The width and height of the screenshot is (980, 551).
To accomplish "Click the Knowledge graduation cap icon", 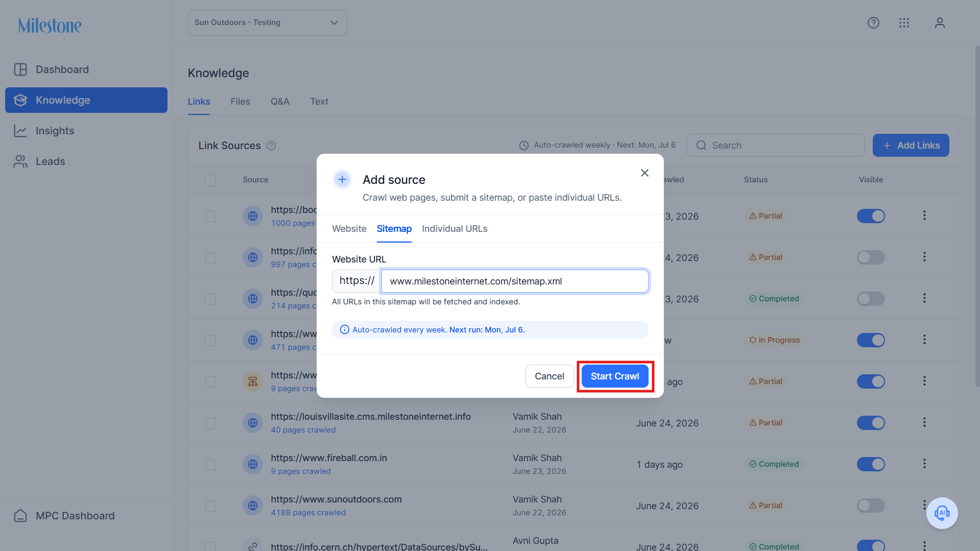I will tap(20, 100).
